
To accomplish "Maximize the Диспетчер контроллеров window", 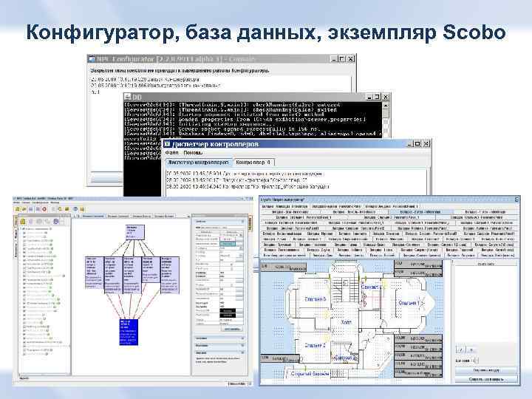I will [x=417, y=143].
